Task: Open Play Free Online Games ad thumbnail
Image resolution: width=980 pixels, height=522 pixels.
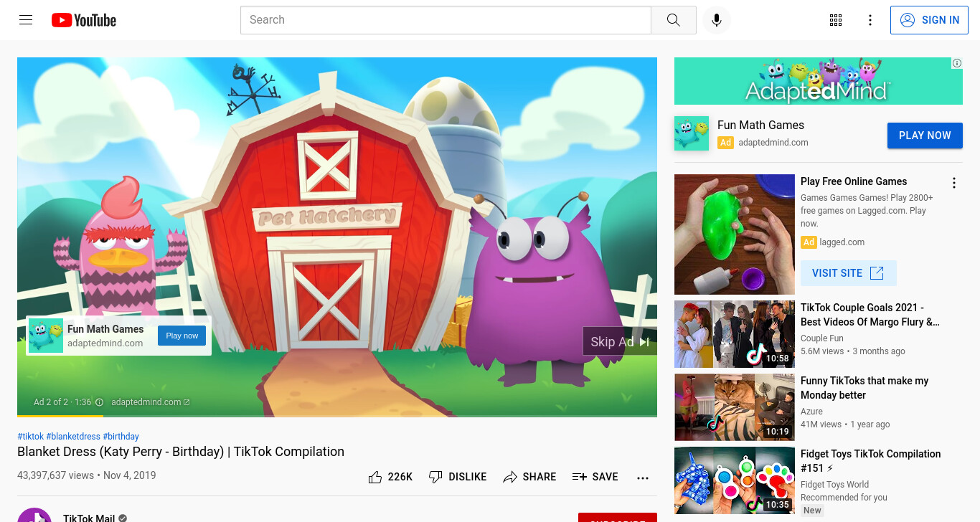Action: (735, 234)
